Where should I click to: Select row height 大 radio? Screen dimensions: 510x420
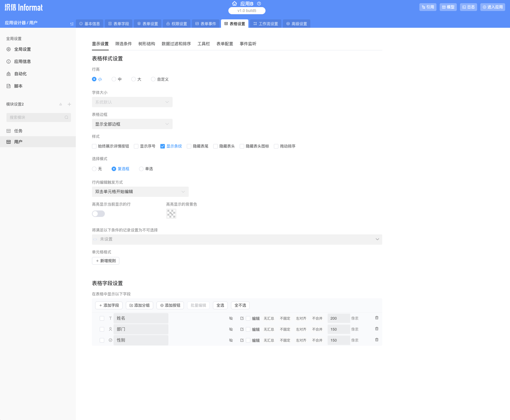point(134,79)
